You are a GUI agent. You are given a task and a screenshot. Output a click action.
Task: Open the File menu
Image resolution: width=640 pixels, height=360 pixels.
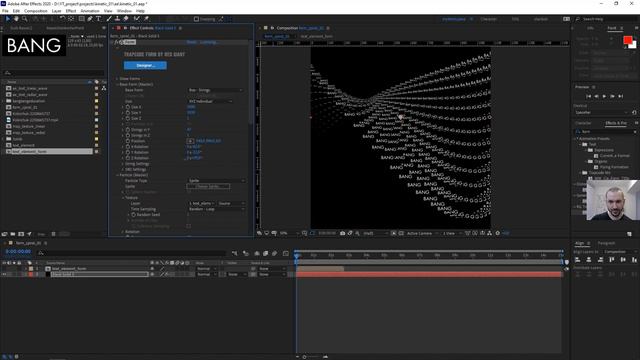coord(5,11)
